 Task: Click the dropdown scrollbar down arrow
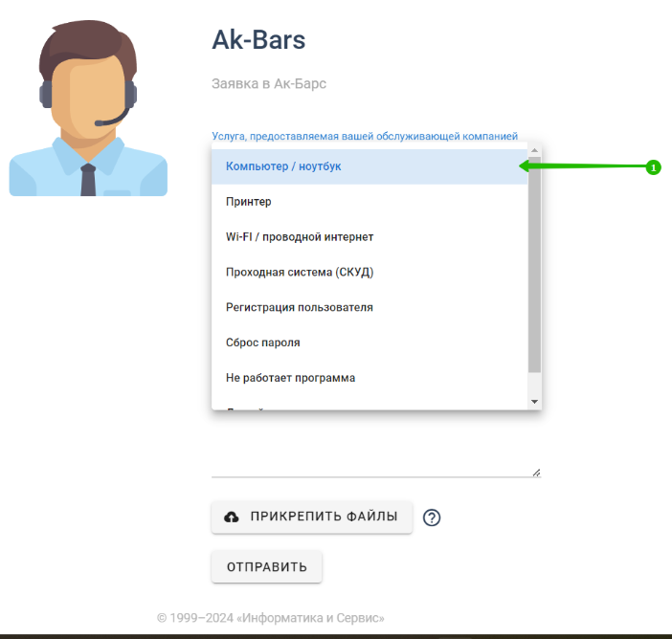tap(534, 402)
